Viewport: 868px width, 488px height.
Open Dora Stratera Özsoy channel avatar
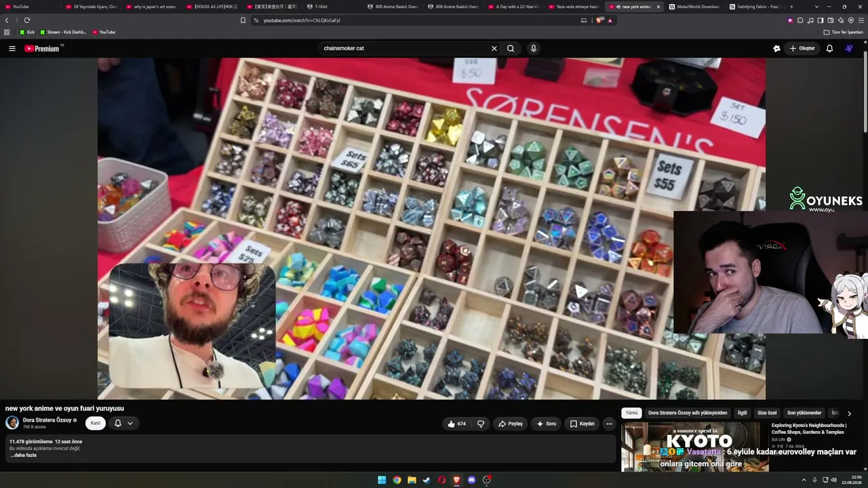(x=12, y=423)
